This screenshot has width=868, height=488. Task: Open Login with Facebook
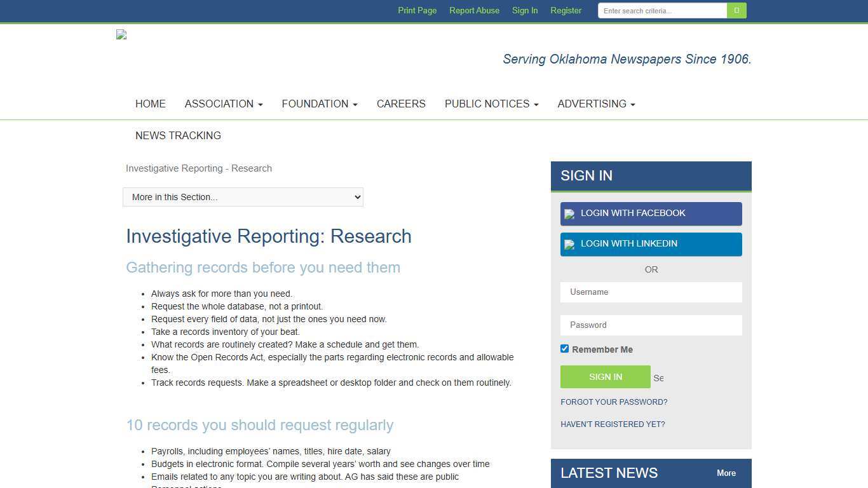coord(651,213)
